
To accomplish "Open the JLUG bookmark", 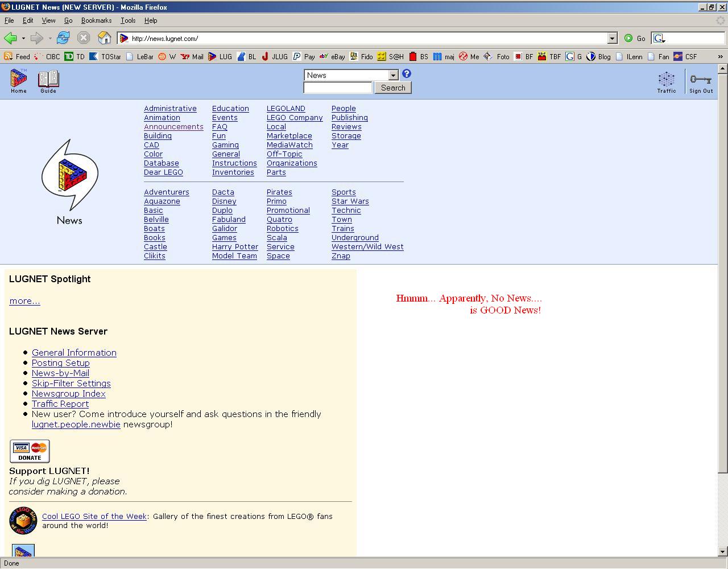I will pyautogui.click(x=275, y=56).
